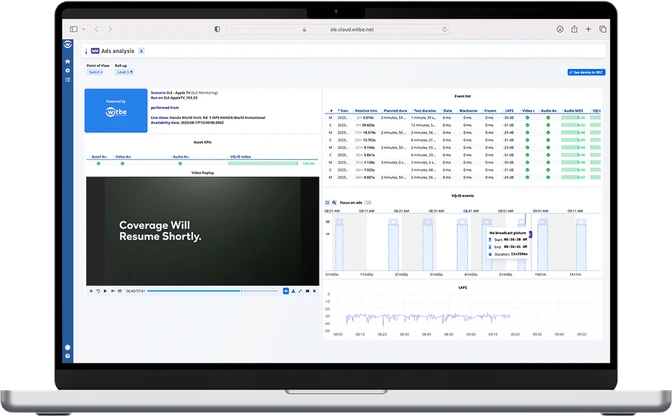This screenshot has height=416, width=672.
Task: Open settings gear in the left sidebar
Action: coord(67,70)
